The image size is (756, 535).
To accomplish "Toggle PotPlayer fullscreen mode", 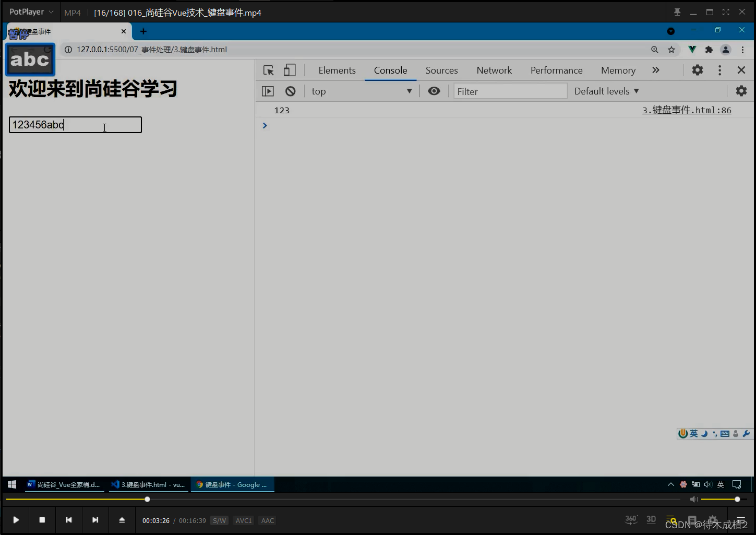I will [x=726, y=12].
